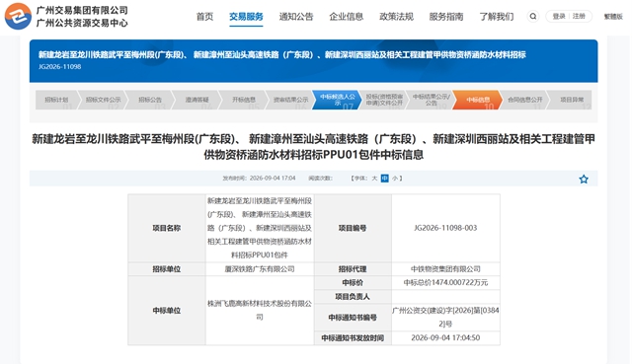
Task: Click the 中标价 header cell
Action: [x=353, y=283]
